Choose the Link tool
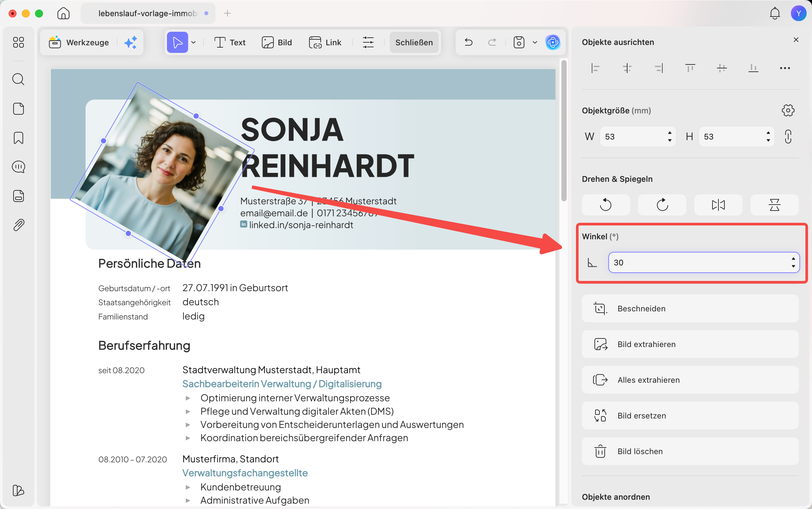The image size is (812, 509). click(x=325, y=42)
